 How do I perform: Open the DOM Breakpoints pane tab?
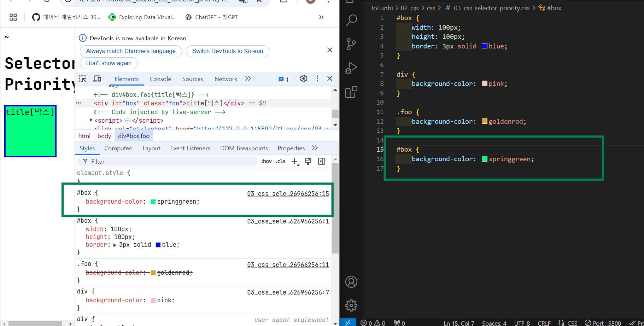244,148
